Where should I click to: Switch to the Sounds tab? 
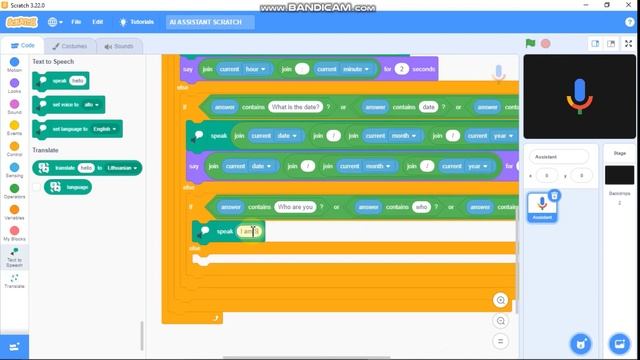point(119,46)
